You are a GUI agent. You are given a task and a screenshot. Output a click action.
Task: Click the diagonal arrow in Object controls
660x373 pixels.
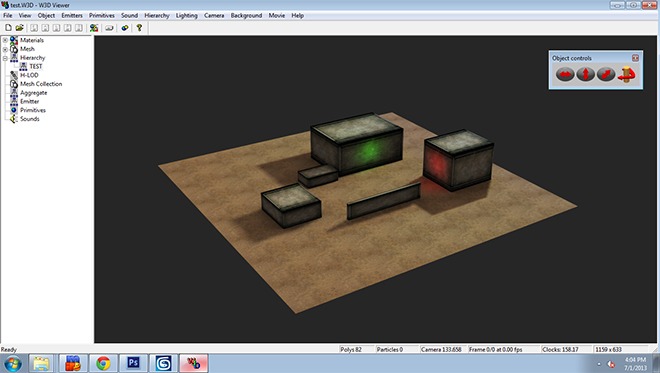coord(606,75)
